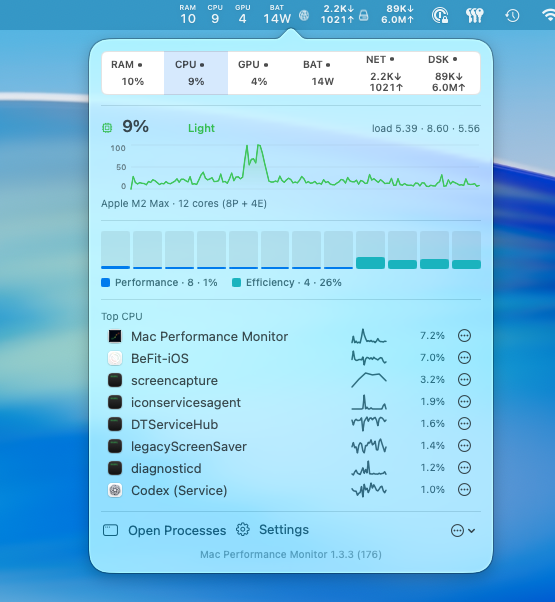Click the Mac Performance Monitor app icon
Screen dimensions: 555x602
click(x=115, y=336)
